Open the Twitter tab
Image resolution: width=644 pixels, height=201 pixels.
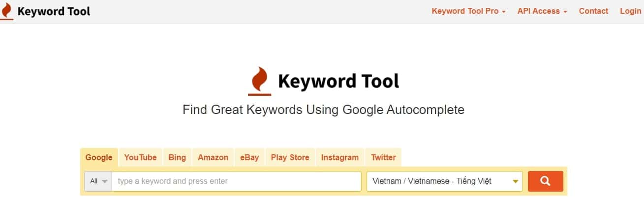pos(383,158)
